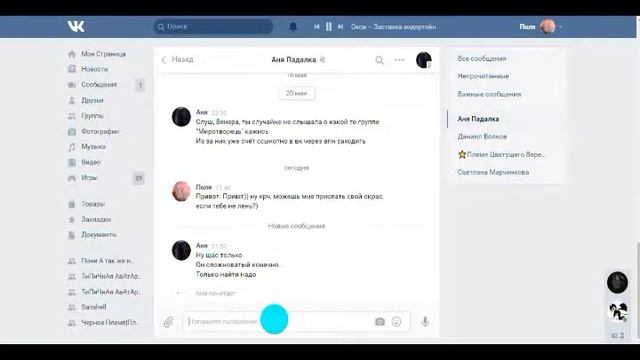Click chat partner avatar in chat header
This screenshot has width=640, height=360.
[x=424, y=60]
